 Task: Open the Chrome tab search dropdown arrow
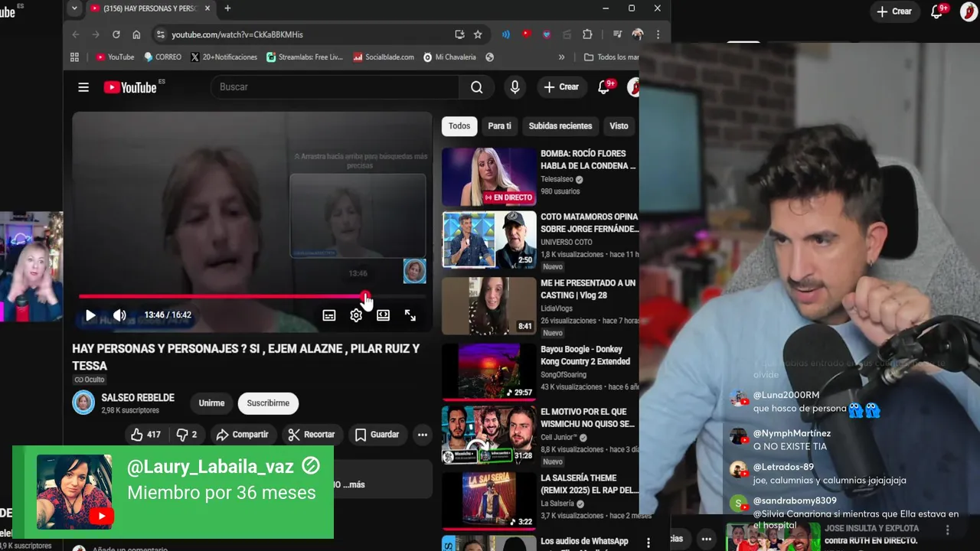coord(74,8)
